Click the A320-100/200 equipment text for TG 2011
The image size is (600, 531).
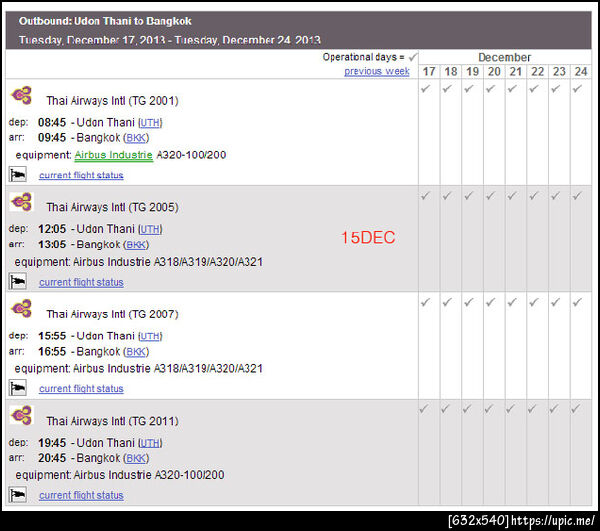click(189, 475)
